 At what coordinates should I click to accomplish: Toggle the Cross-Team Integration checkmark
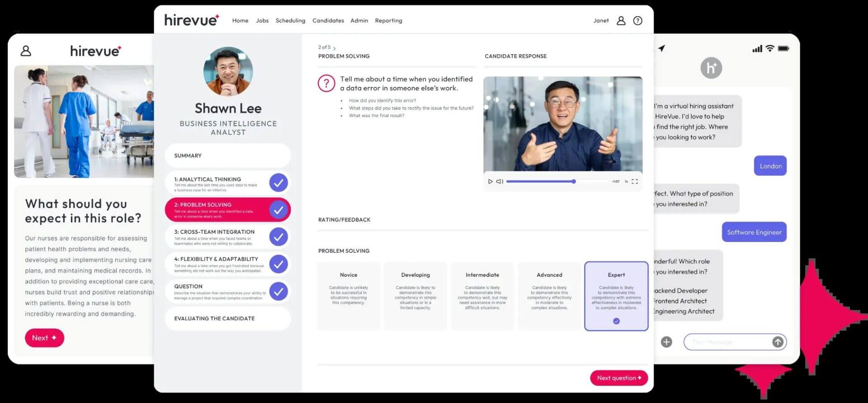click(278, 237)
